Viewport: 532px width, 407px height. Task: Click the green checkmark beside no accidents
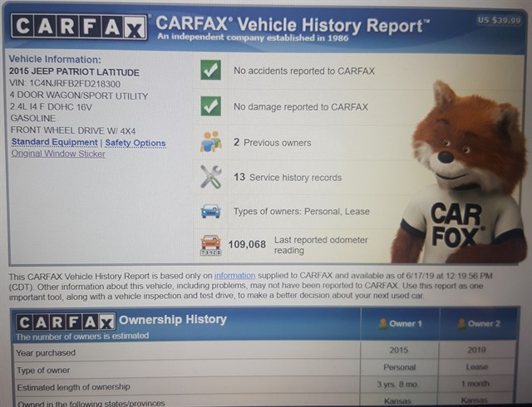(x=211, y=70)
